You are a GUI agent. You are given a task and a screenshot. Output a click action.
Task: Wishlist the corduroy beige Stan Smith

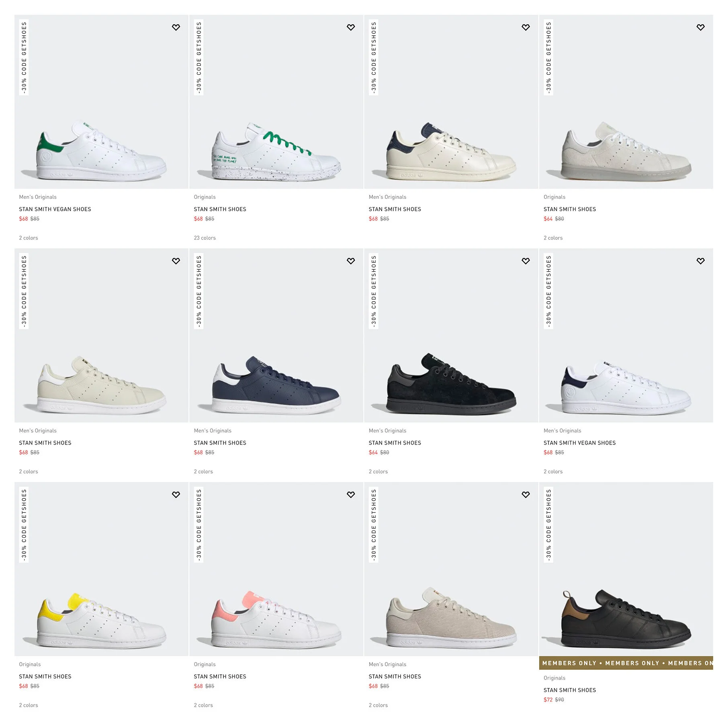click(526, 495)
